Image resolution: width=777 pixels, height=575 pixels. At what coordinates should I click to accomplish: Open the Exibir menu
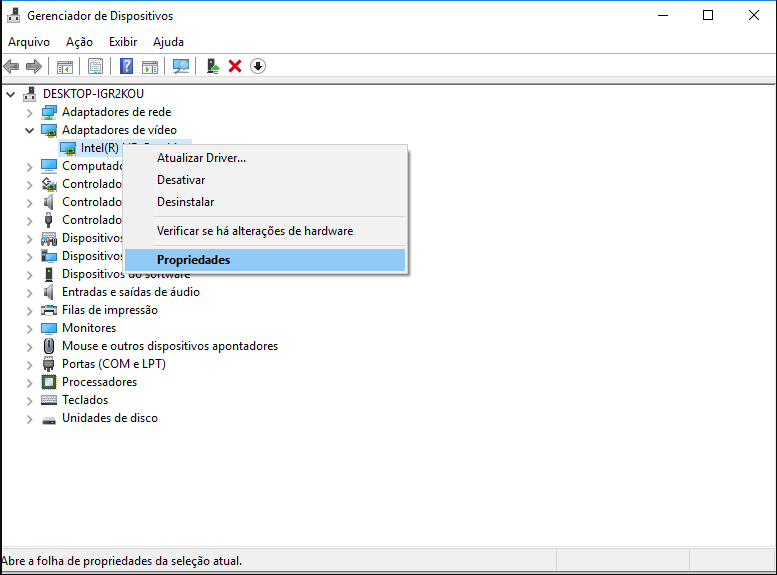pyautogui.click(x=123, y=42)
